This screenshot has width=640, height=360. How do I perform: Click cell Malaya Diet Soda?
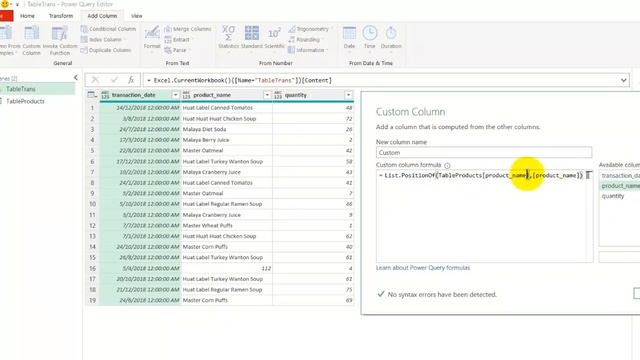[227, 129]
